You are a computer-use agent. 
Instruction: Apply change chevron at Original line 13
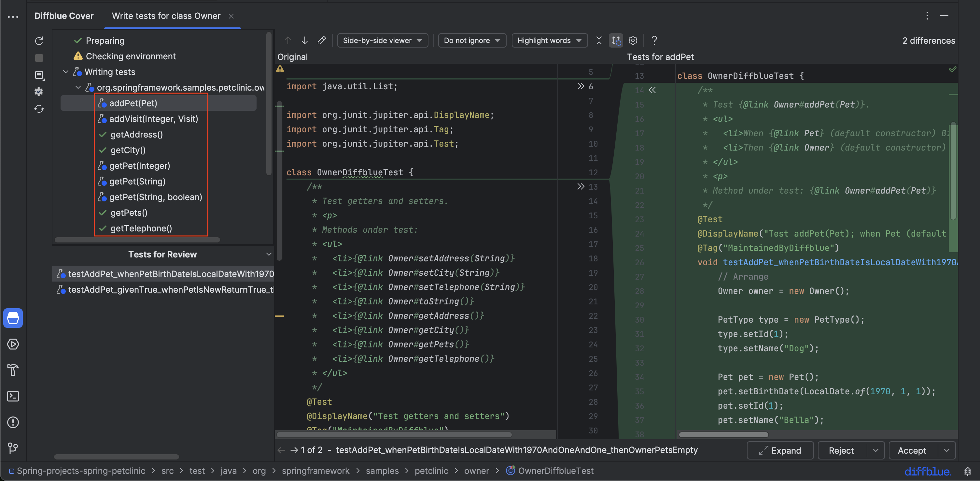tap(580, 187)
